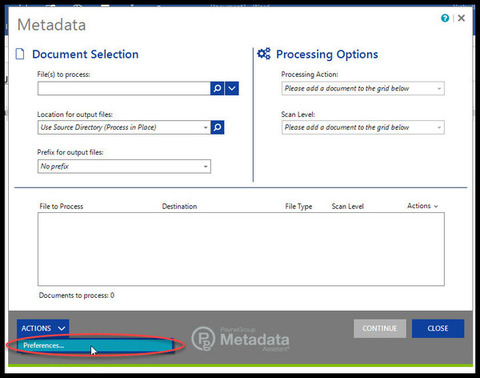Click the CONTINUE button
This screenshot has height=378, width=480.
pos(380,329)
